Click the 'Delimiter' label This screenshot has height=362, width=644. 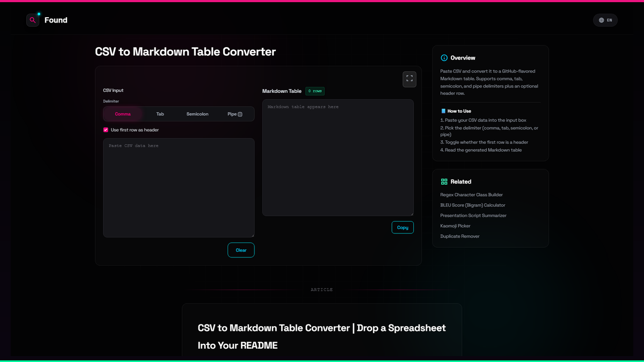[x=111, y=101]
